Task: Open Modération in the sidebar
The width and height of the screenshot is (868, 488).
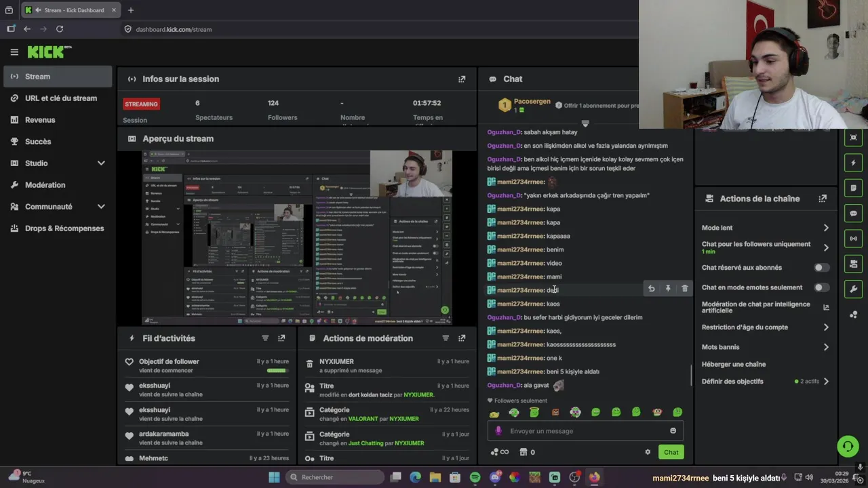Action: tap(58, 185)
